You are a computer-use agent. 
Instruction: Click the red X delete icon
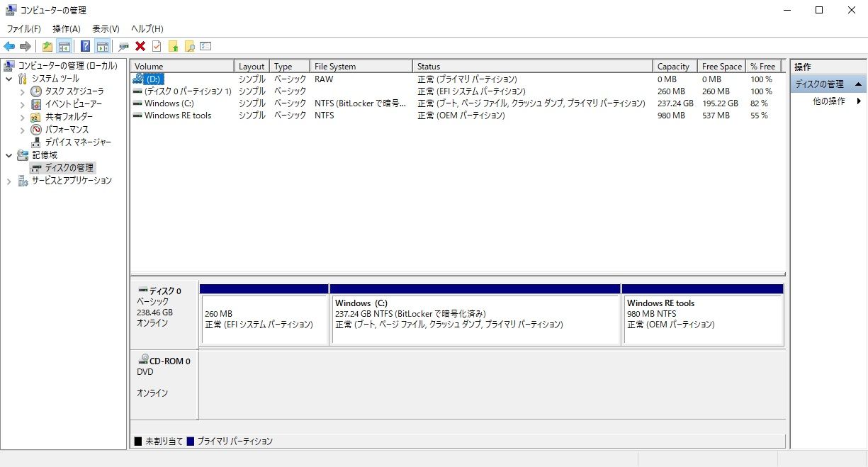(x=140, y=47)
